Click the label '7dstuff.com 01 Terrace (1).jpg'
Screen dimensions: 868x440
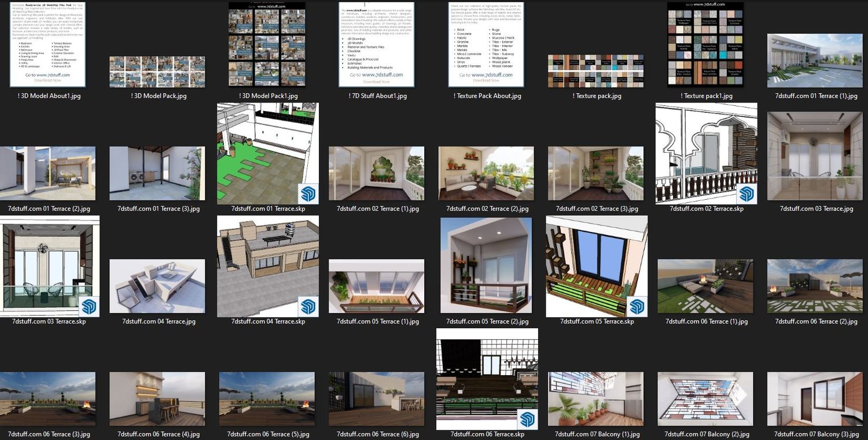click(x=815, y=96)
